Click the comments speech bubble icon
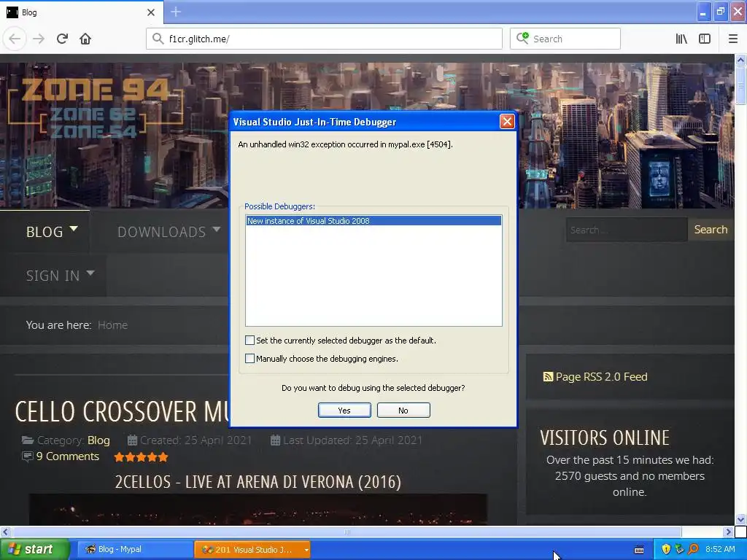Viewport: 747px width, 560px height. pyautogui.click(x=28, y=456)
